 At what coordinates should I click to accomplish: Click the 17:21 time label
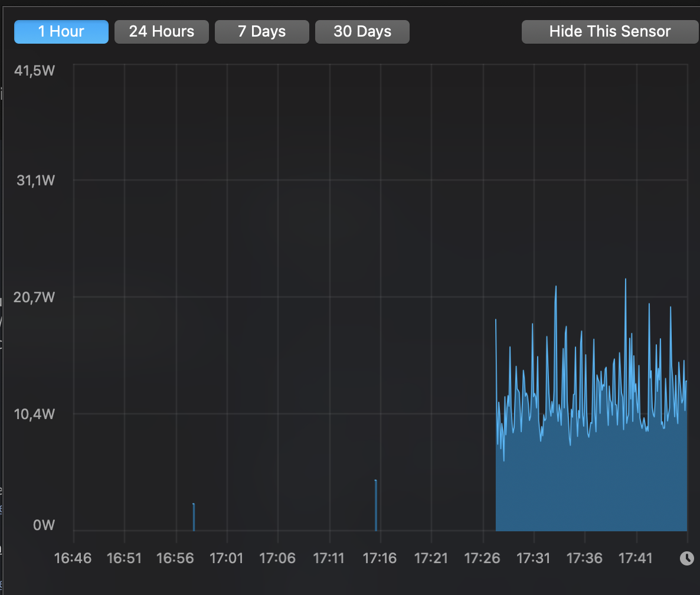(x=431, y=558)
